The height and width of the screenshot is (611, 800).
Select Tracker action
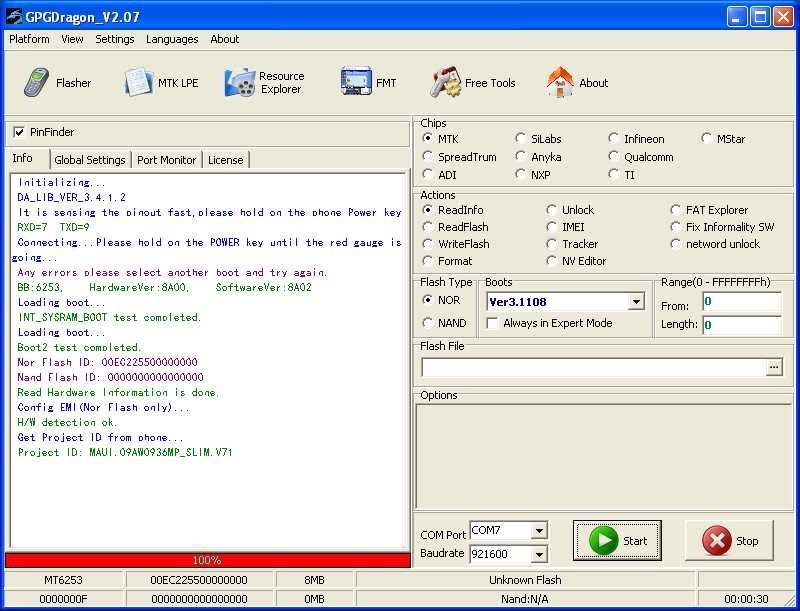tap(551, 244)
